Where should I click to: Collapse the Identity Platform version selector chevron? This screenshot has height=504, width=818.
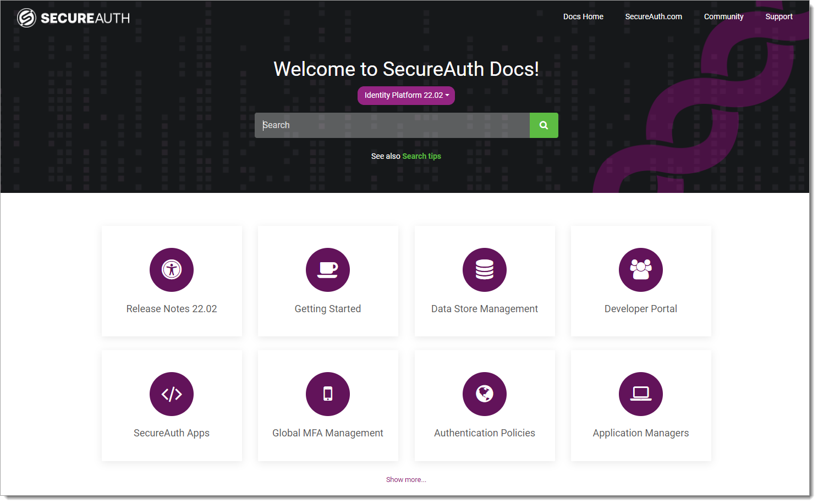click(x=448, y=95)
